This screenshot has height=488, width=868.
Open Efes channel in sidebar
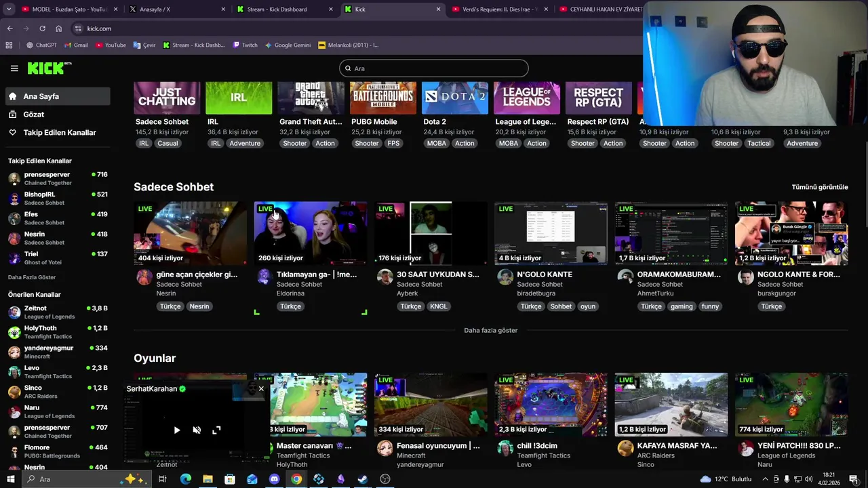58,218
